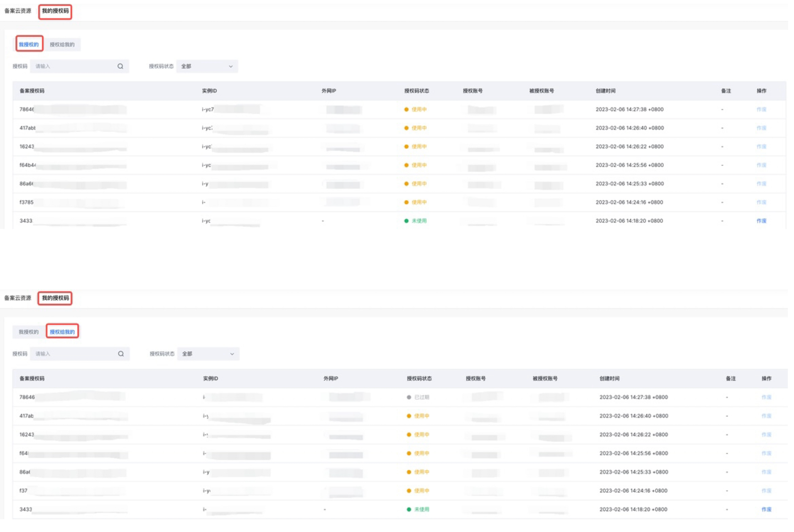Click 2023-02-06 14:26:22 timestamp in 我授权的 list
This screenshot has width=794, height=532.
tap(630, 146)
